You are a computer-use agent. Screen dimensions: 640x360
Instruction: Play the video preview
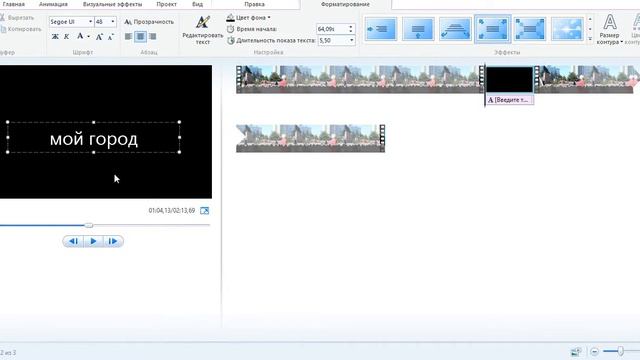click(x=93, y=241)
